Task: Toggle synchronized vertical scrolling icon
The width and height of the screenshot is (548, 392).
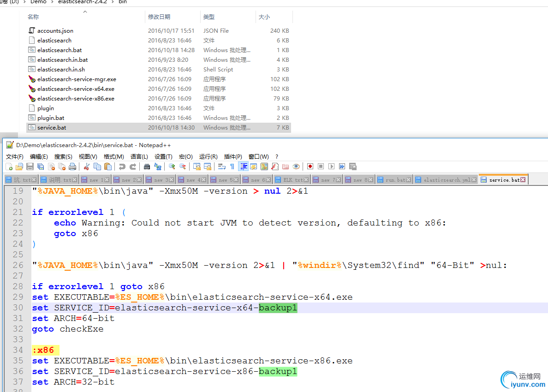Action: (197, 166)
